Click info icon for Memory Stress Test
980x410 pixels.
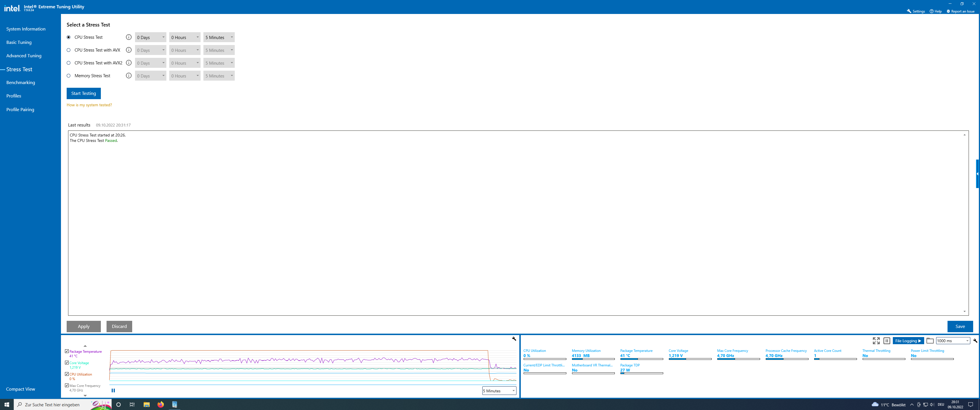pos(128,76)
